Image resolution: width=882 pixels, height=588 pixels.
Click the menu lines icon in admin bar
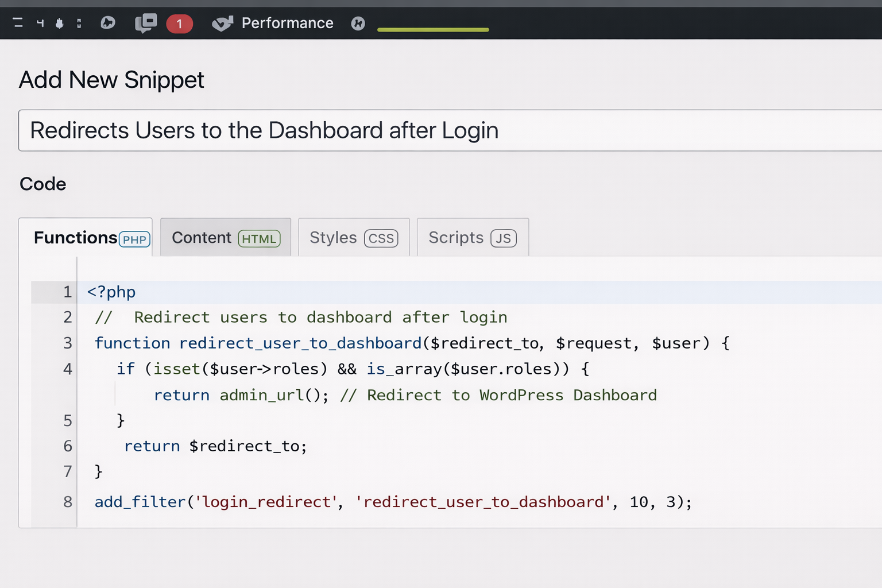pos(18,23)
